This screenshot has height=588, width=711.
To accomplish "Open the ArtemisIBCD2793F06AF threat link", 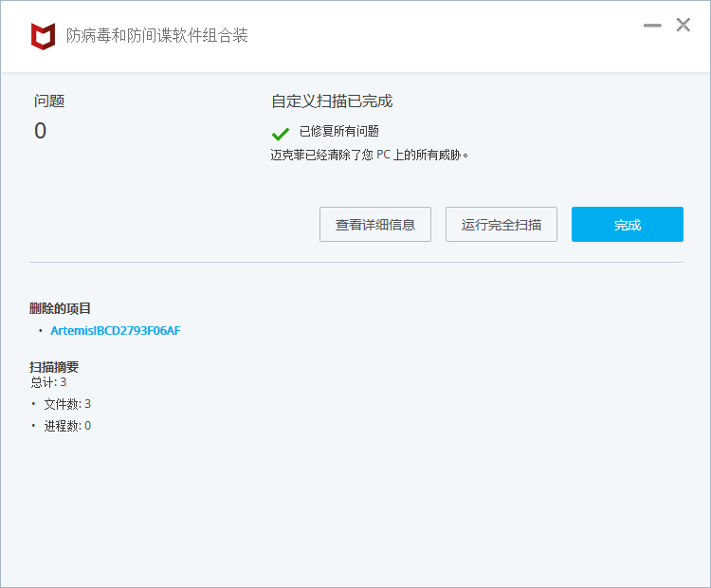I will pyautogui.click(x=115, y=331).
